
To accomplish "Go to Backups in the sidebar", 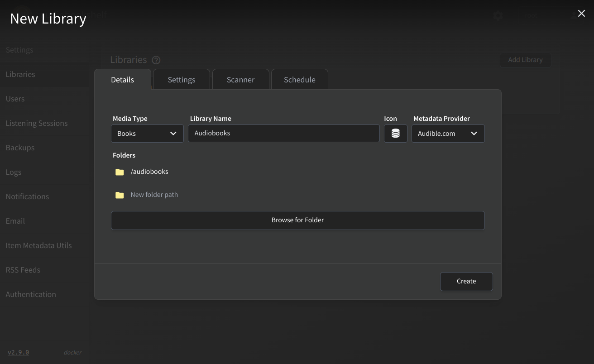I will click(x=20, y=148).
